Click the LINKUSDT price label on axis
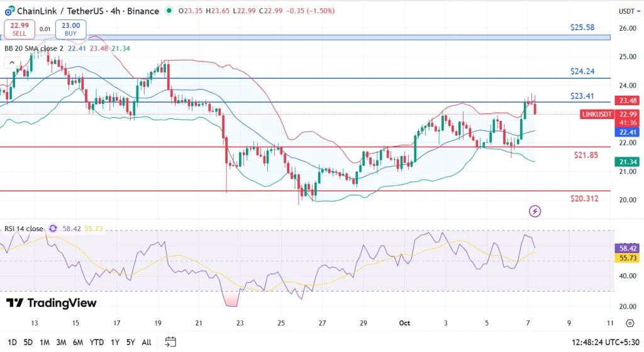Image resolution: width=644 pixels, height=352 pixels. point(596,114)
